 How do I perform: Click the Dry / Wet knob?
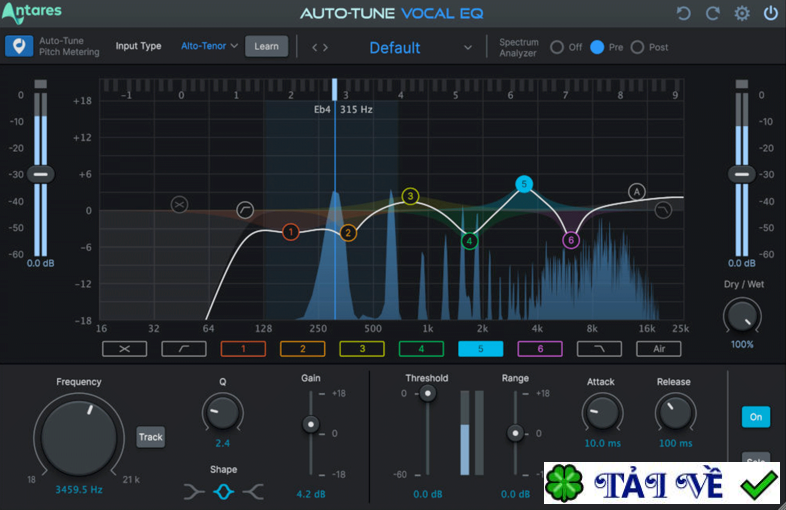click(x=742, y=317)
